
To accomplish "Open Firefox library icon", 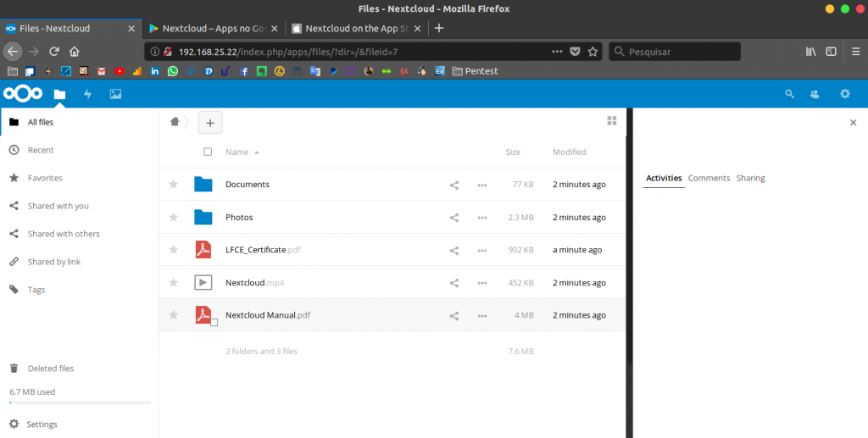I will (x=811, y=52).
